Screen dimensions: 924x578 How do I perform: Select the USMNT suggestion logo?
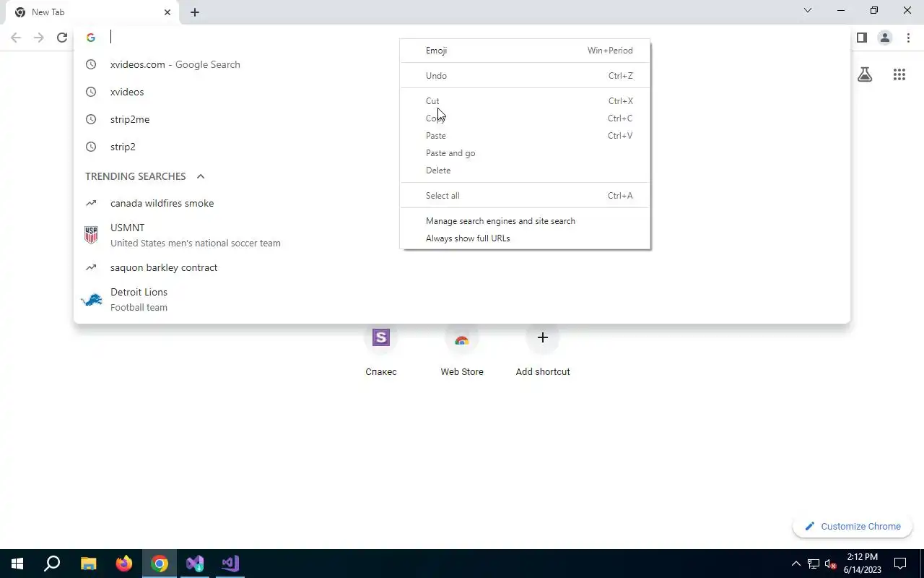tap(92, 235)
